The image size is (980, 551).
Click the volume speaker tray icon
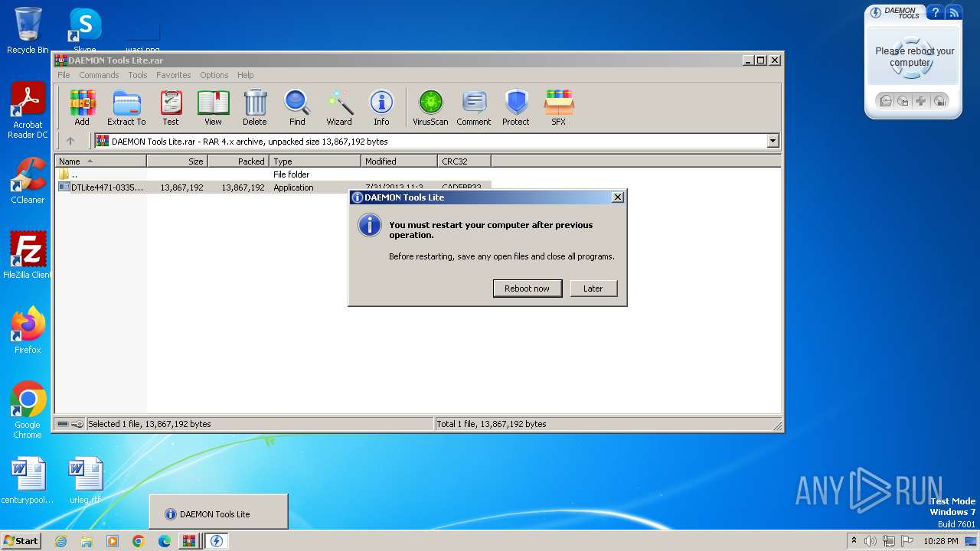(x=871, y=541)
